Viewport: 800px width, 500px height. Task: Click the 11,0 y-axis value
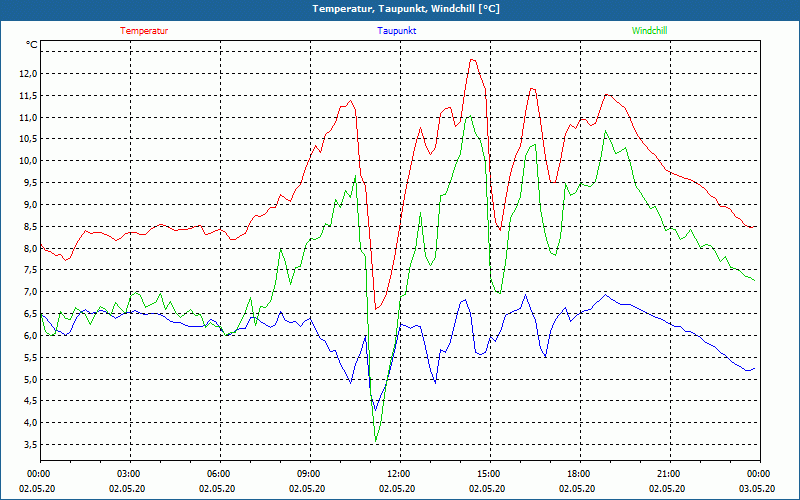pos(28,117)
